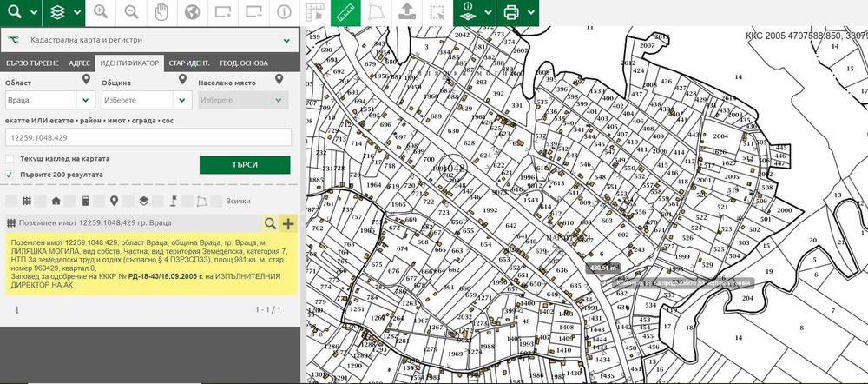Zoom to the parcel search result
The height and width of the screenshot is (384, 868).
click(271, 223)
